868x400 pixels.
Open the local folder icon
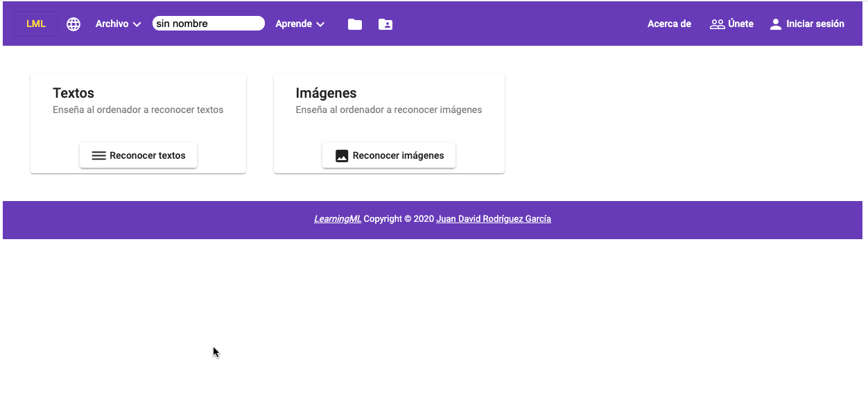[355, 24]
